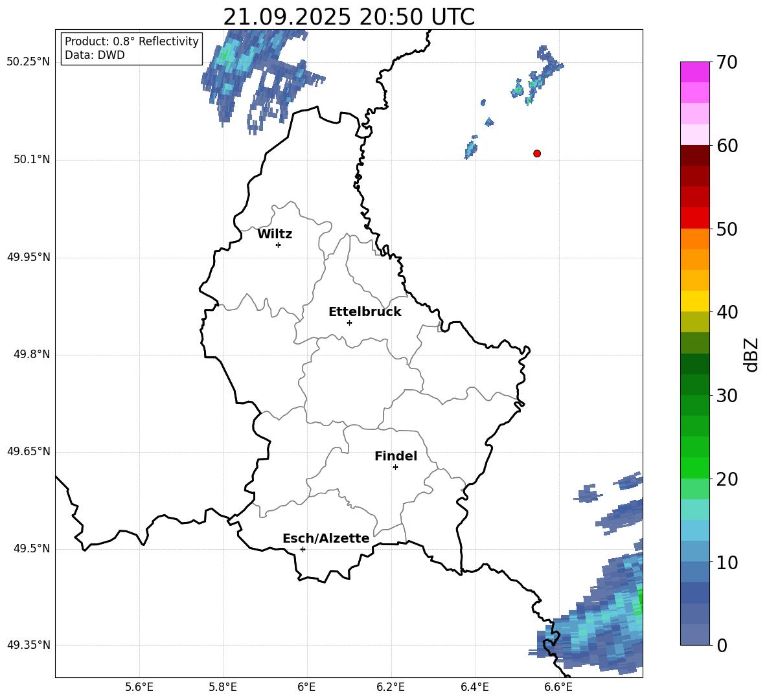Click the 6.4°E longitude label
Image resolution: width=767 pixels, height=700 pixels.
pyautogui.click(x=474, y=687)
